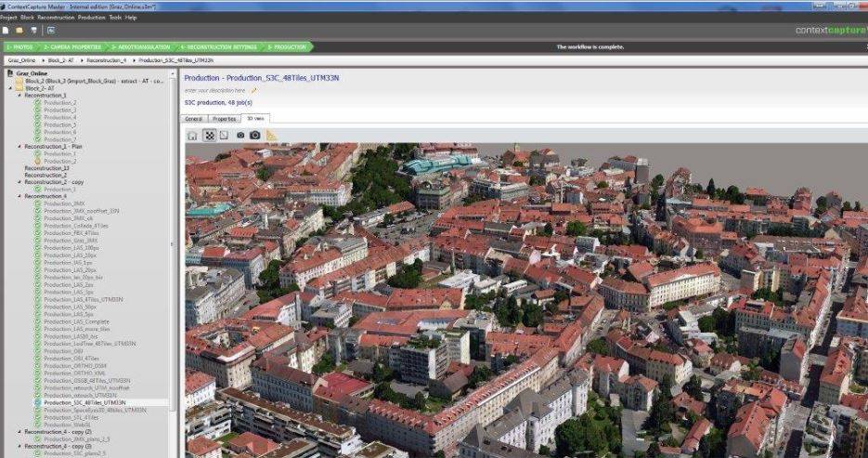Image resolution: width=868 pixels, height=458 pixels.
Task: Open the Project menu
Action: [x=8, y=18]
